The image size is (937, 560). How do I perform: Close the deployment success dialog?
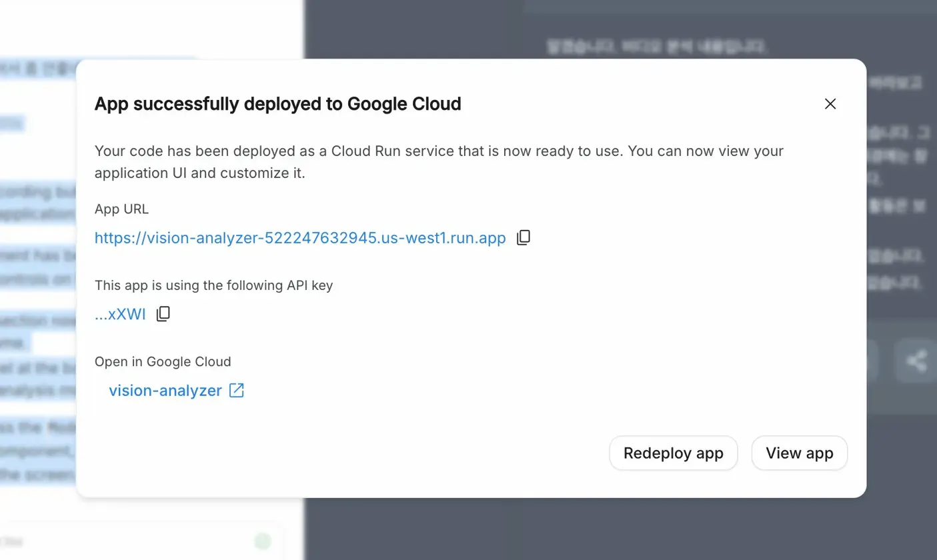pos(830,104)
